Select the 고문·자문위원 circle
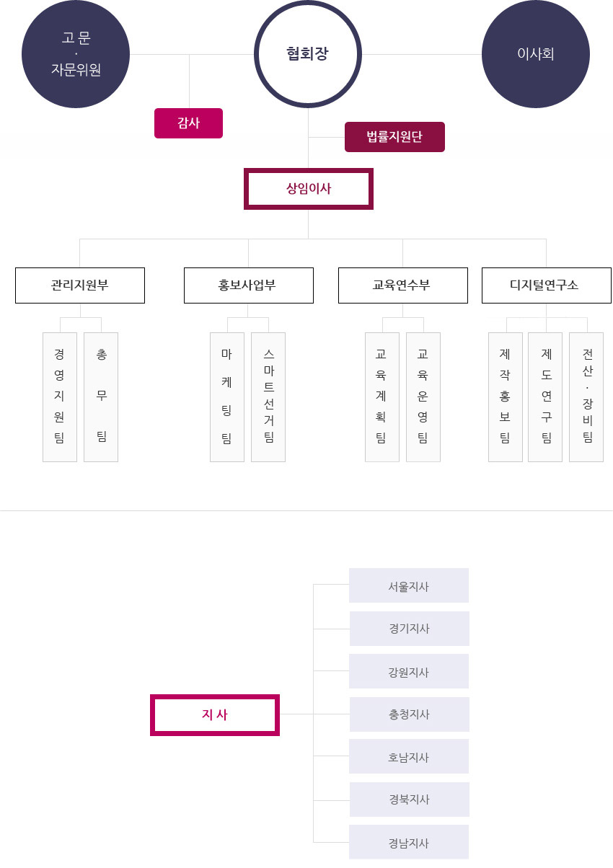The height and width of the screenshot is (868, 613). coord(76,54)
